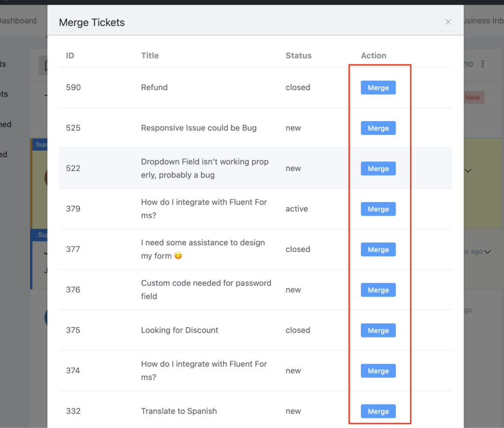Click the 'closed' status of ticket 590
504x428 pixels.
[298, 88]
